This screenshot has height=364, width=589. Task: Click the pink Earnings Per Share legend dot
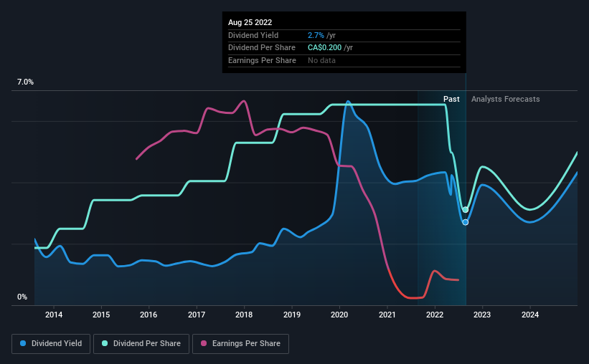(x=204, y=343)
